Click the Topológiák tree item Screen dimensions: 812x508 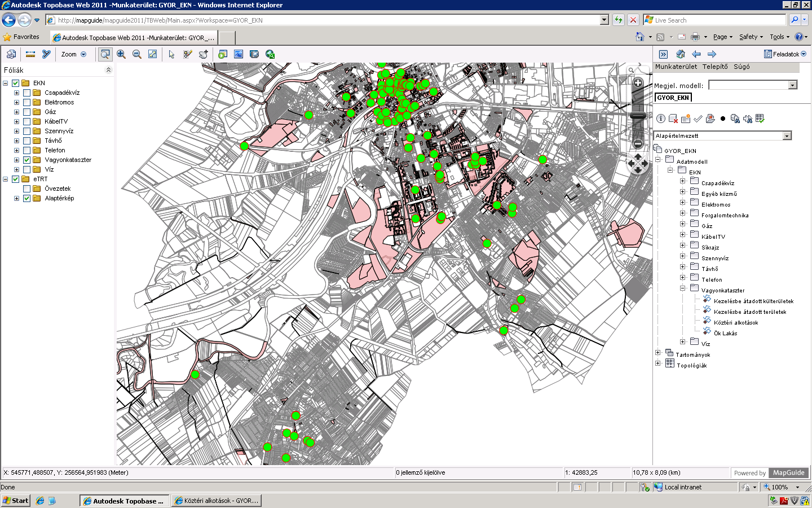(691, 366)
